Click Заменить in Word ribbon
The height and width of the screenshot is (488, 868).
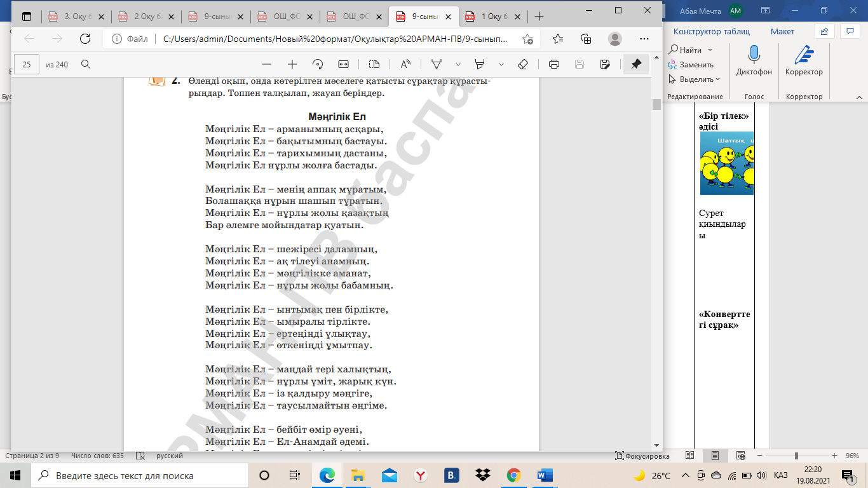pos(690,64)
